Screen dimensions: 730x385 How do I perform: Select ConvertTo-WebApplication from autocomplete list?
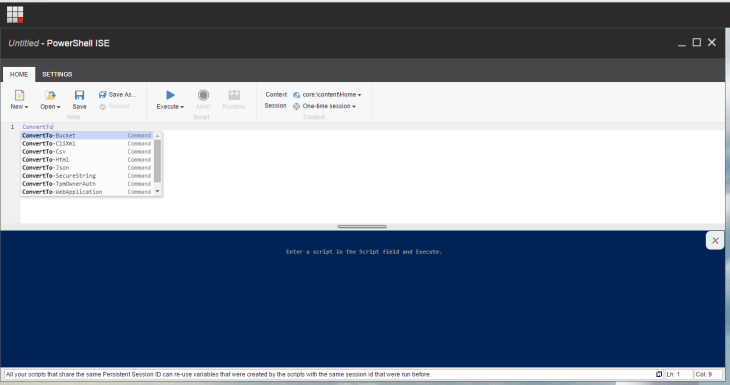[87, 192]
